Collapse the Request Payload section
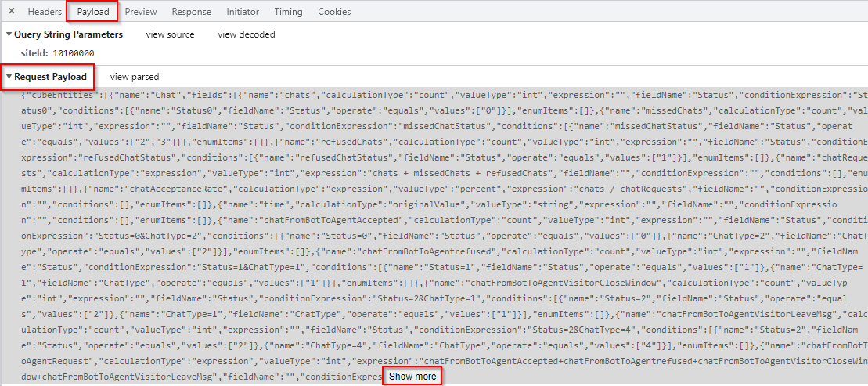This screenshot has height=386, width=868. (9, 77)
